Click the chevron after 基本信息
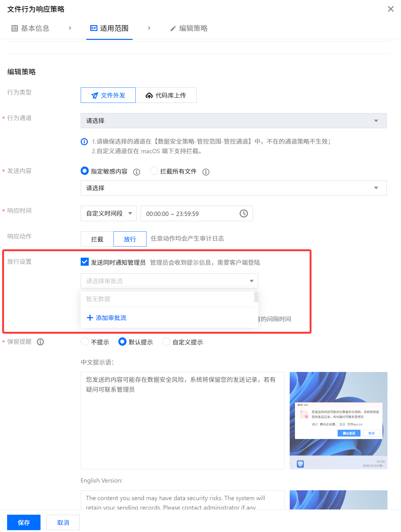401x532 pixels. [70, 28]
